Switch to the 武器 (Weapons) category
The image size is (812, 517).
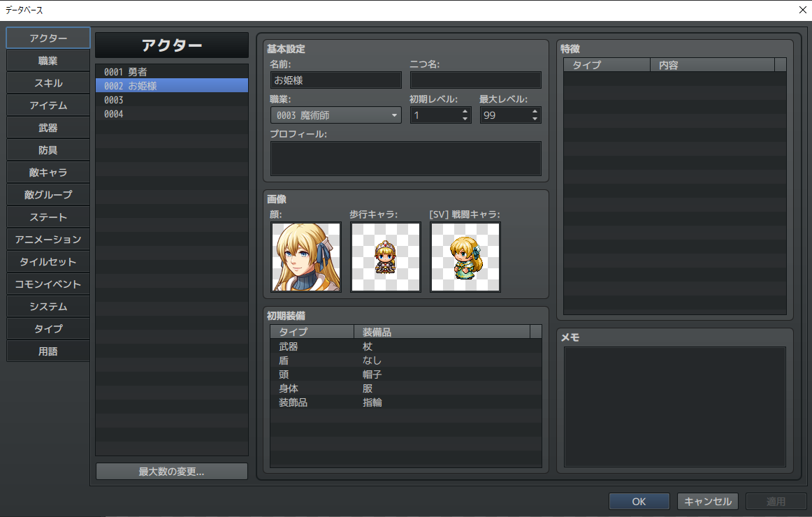pyautogui.click(x=48, y=127)
